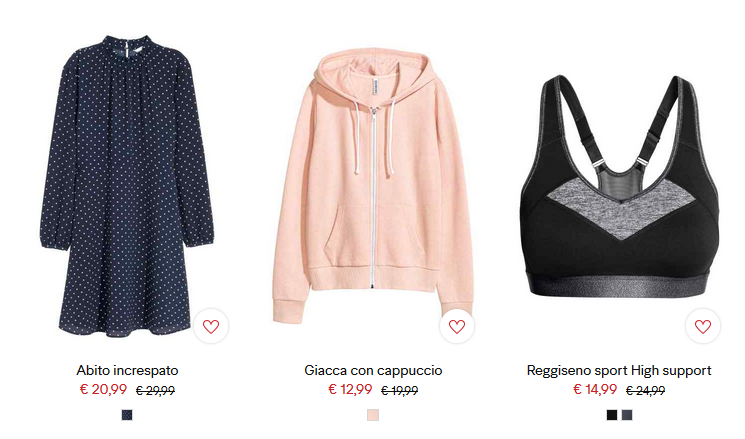This screenshot has width=745, height=439.
Task: Select the navy dotted swatch under dress
Action: pyautogui.click(x=127, y=415)
